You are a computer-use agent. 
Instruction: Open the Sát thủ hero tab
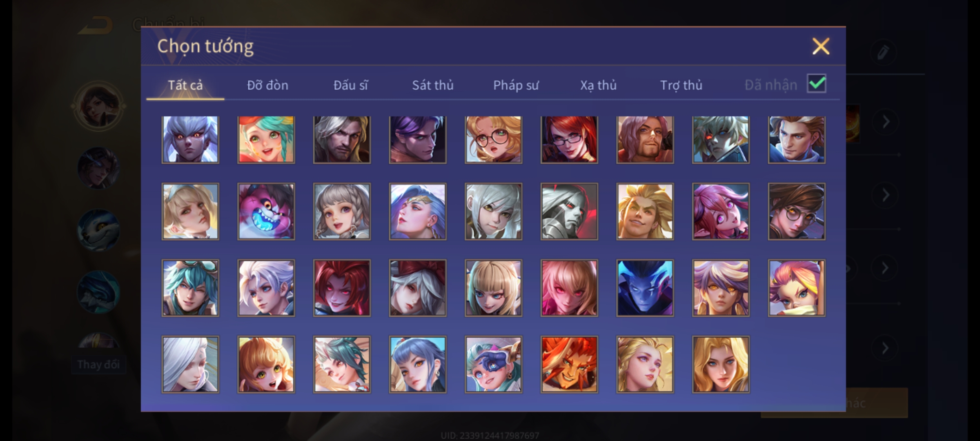click(432, 85)
